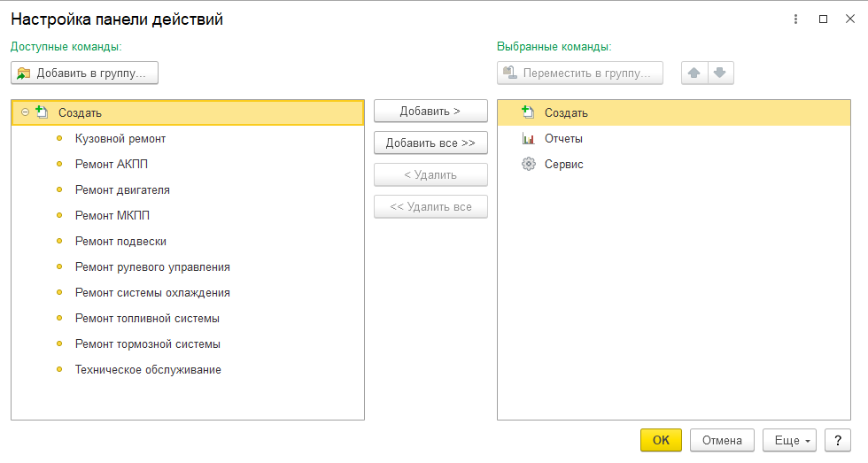The image size is (868, 463).
Task: Click the move up arrow button
Action: [694, 73]
